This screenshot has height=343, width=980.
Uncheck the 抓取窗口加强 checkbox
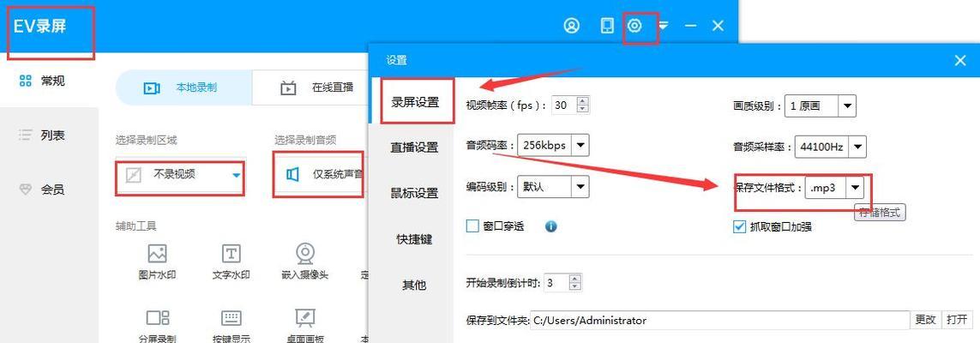(739, 226)
